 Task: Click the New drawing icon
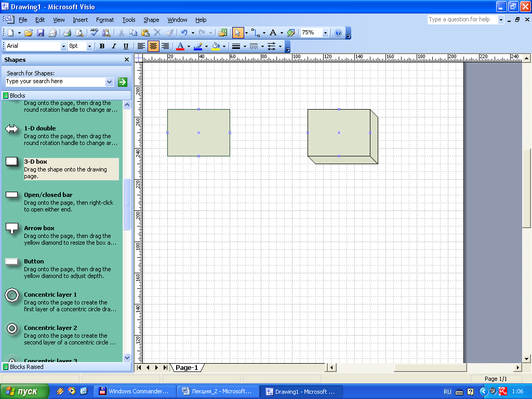pyautogui.click(x=11, y=33)
